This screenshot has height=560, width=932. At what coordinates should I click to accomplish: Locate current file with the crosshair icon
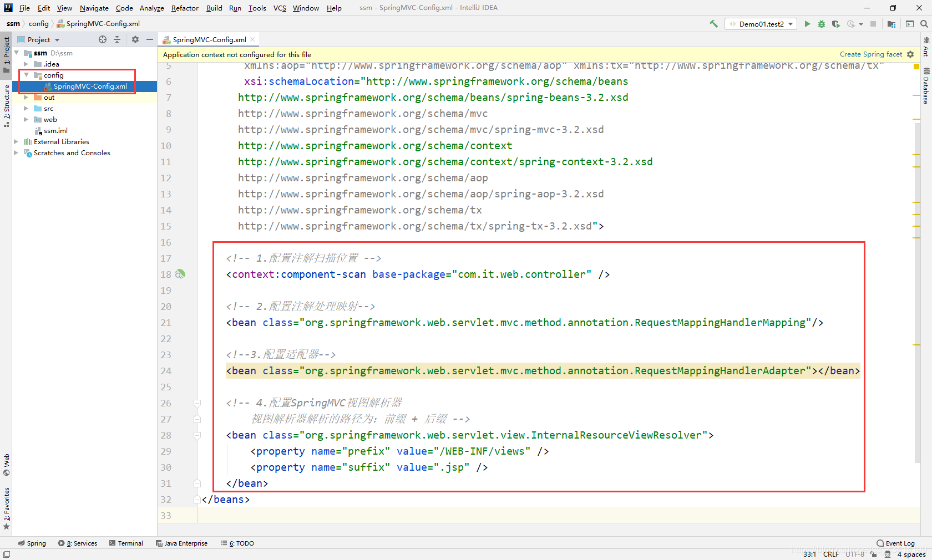103,39
